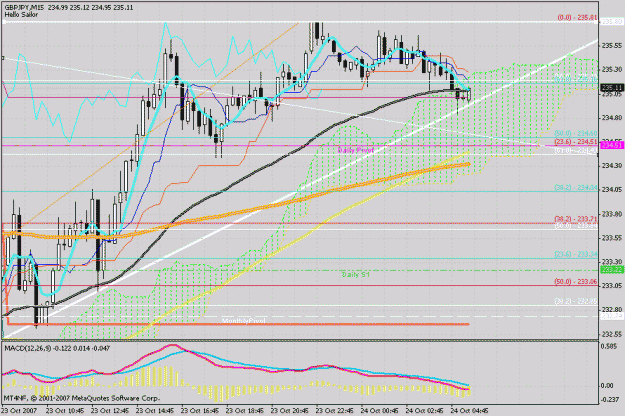Click the 234.30 price axis value

pos(612,165)
